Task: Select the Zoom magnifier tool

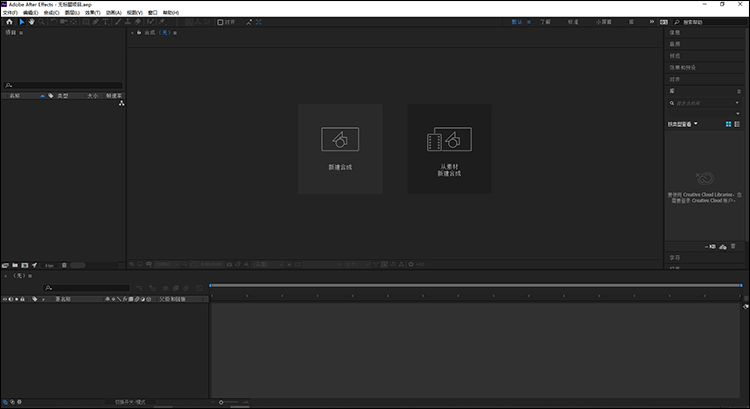Action: tap(41, 22)
